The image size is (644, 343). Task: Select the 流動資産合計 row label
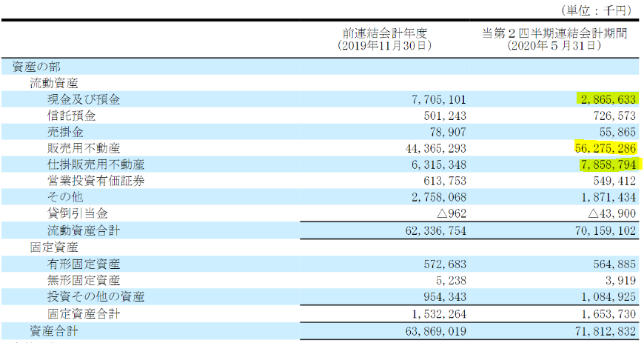(84, 230)
